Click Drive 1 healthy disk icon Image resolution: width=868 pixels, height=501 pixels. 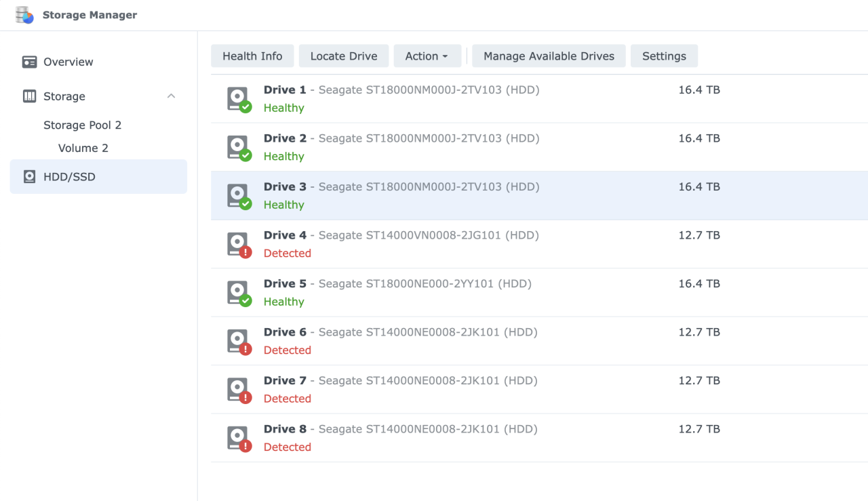coord(238,99)
